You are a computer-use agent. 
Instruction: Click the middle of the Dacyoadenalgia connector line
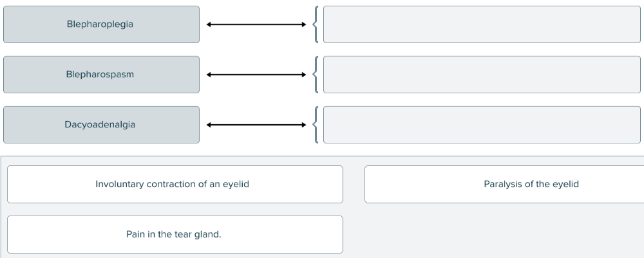(x=256, y=125)
